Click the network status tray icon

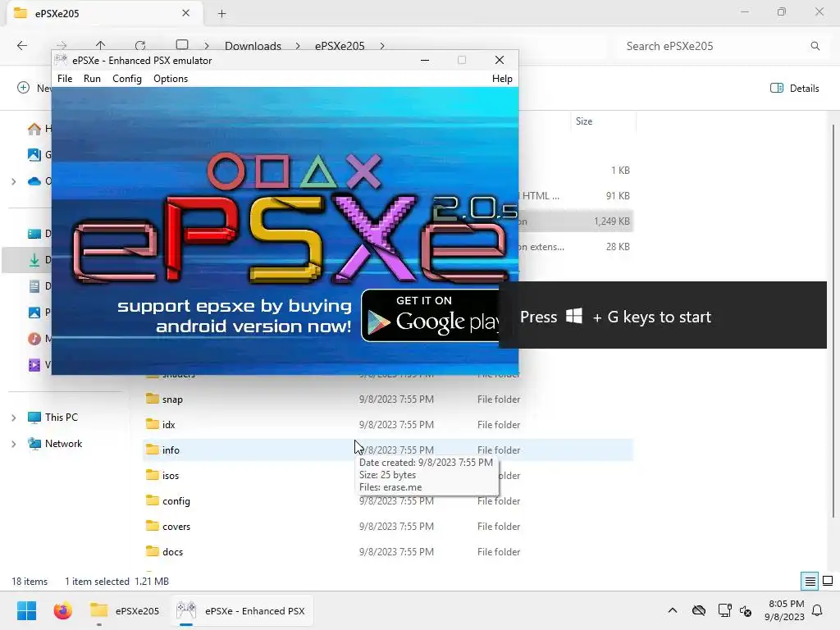725,610
